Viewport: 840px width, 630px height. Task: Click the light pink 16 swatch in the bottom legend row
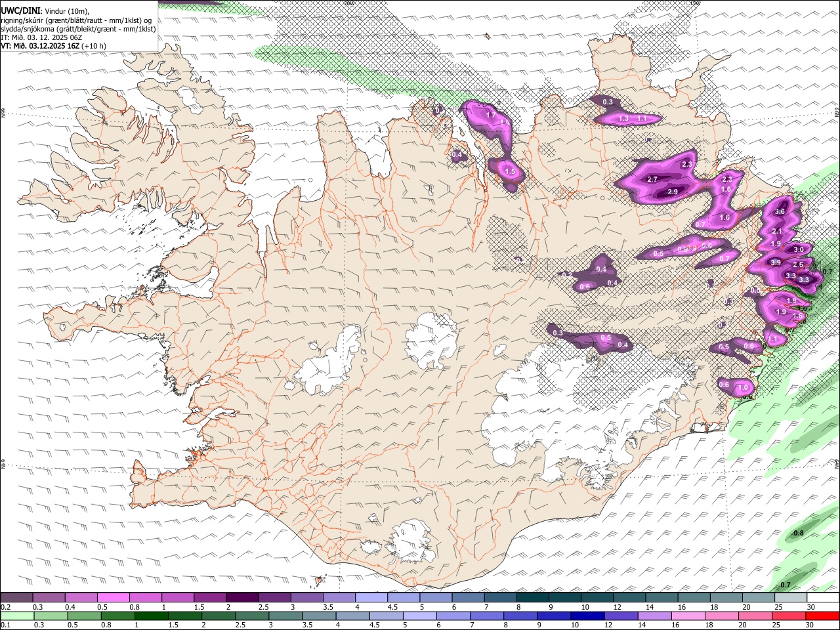[689, 616]
